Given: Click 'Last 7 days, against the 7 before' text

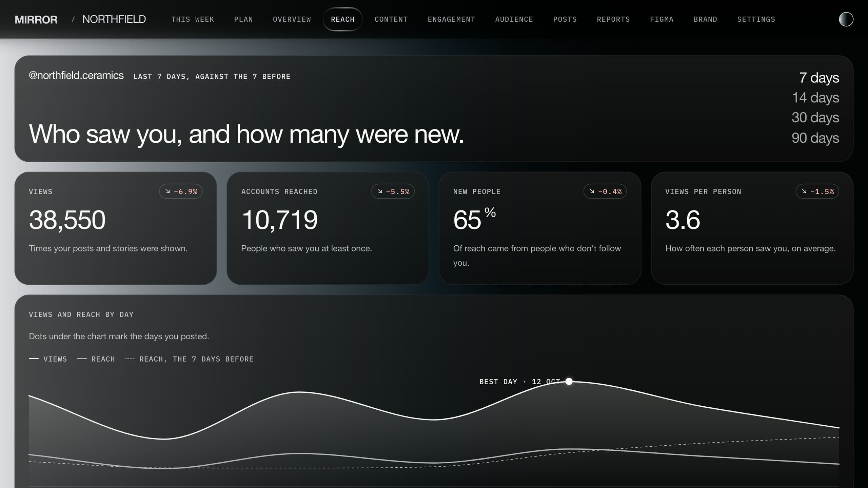Looking at the screenshot, I should point(212,77).
